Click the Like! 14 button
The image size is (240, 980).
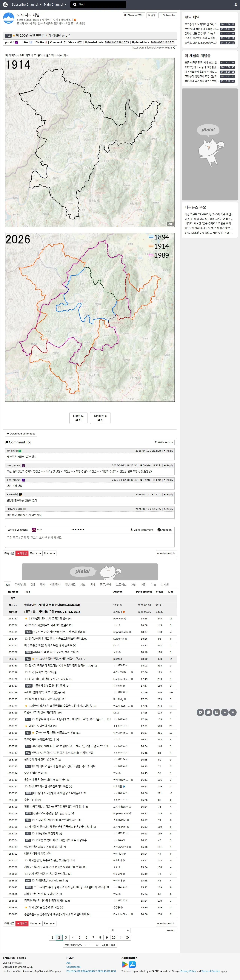[x=78, y=418]
